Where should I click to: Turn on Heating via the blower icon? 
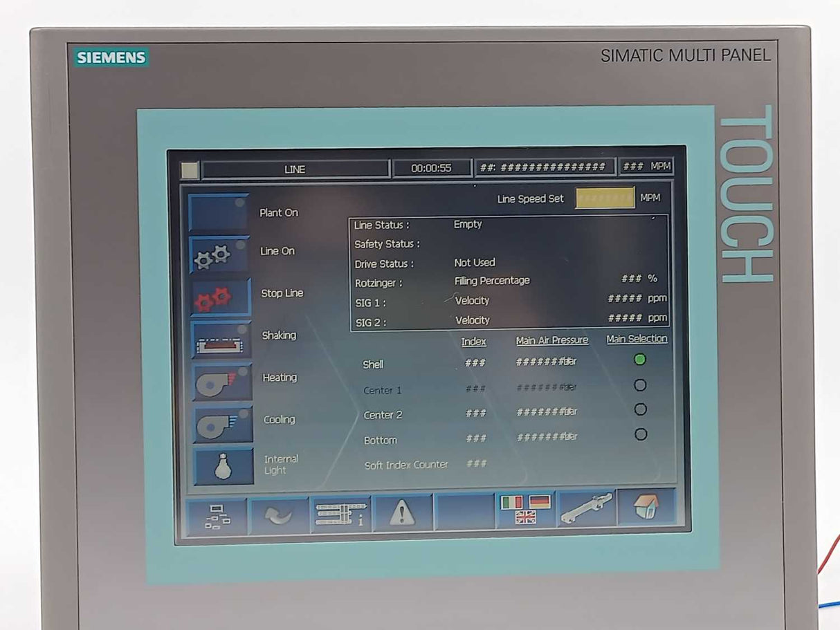click(x=219, y=382)
